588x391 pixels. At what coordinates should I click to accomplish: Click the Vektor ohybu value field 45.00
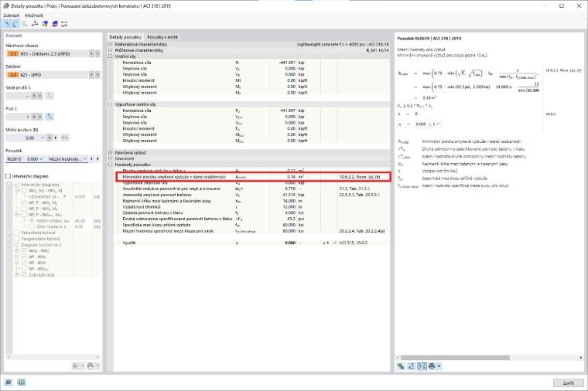click(x=82, y=220)
